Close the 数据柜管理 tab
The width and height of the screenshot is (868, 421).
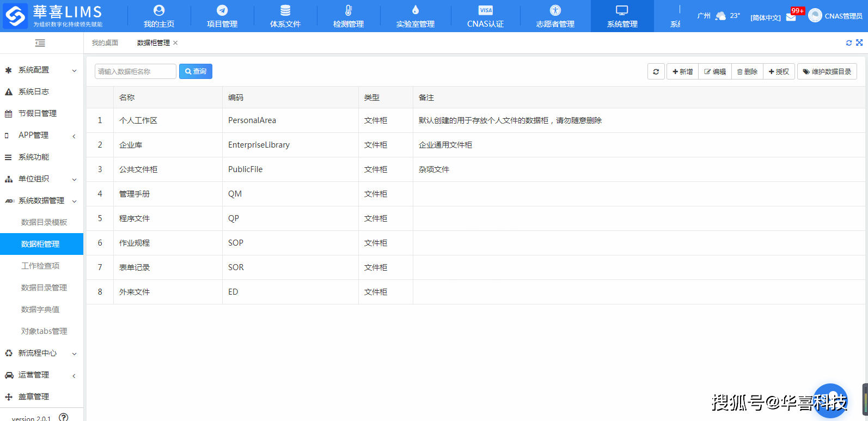[x=175, y=43]
